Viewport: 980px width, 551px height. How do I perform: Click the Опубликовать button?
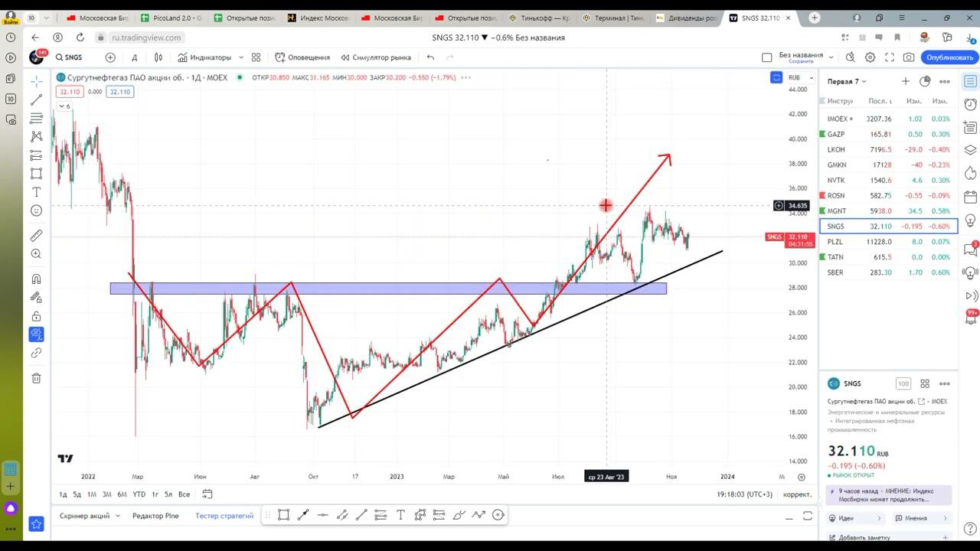[949, 57]
